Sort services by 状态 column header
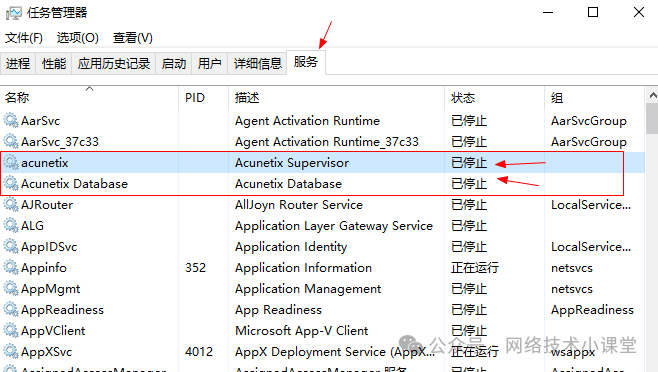658x372 pixels. [x=495, y=97]
